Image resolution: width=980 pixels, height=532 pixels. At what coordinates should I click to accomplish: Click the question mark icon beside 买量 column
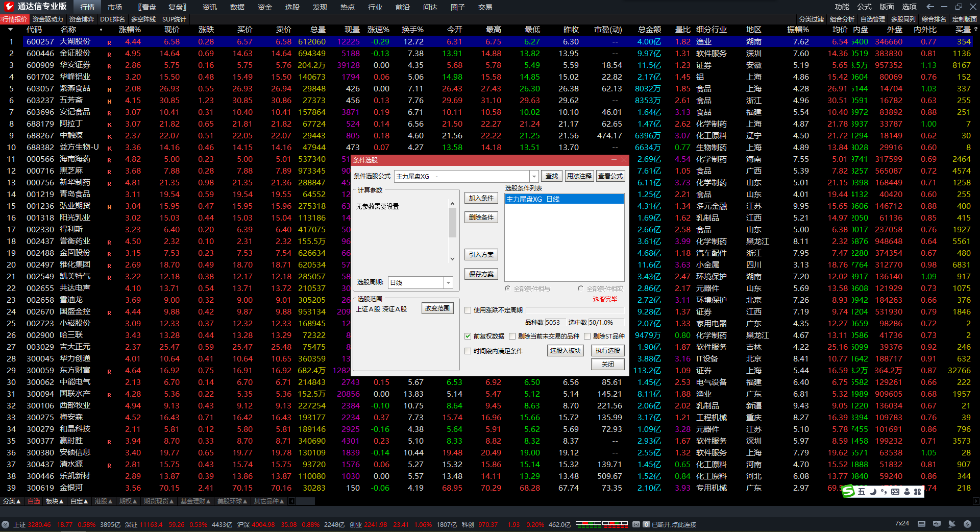[x=976, y=30]
